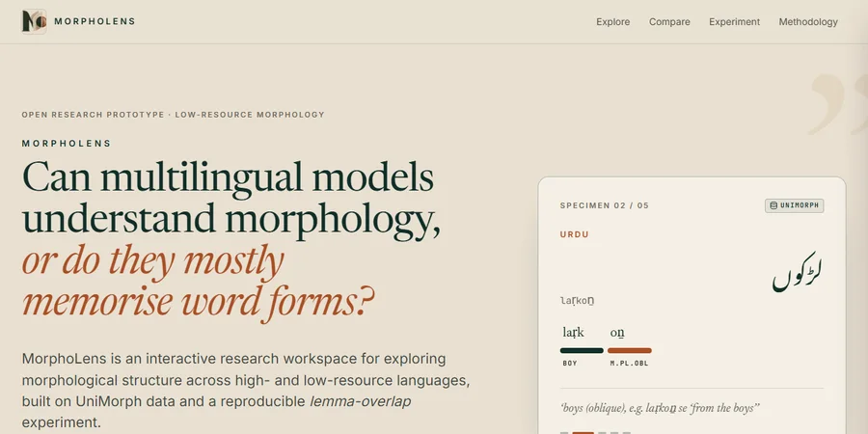The height and width of the screenshot is (434, 868).
Task: Select the dark green 'laṛk' stem bar
Action: pos(582,350)
